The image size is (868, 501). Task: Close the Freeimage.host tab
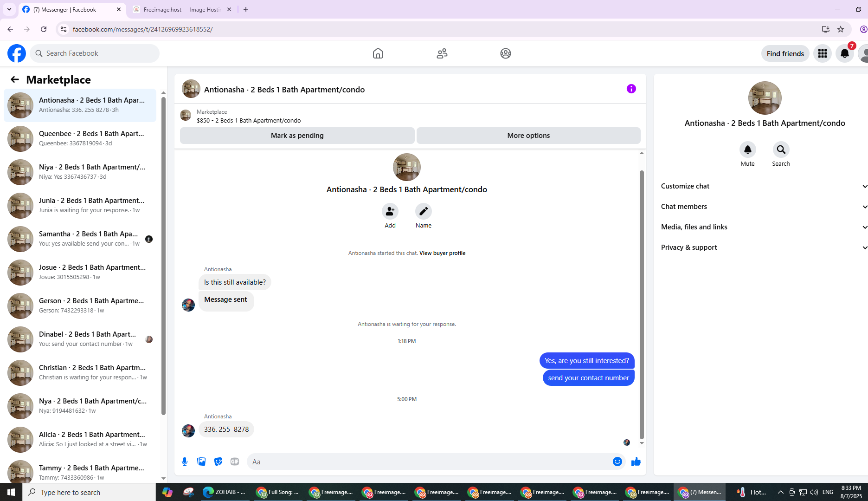tap(229, 9)
